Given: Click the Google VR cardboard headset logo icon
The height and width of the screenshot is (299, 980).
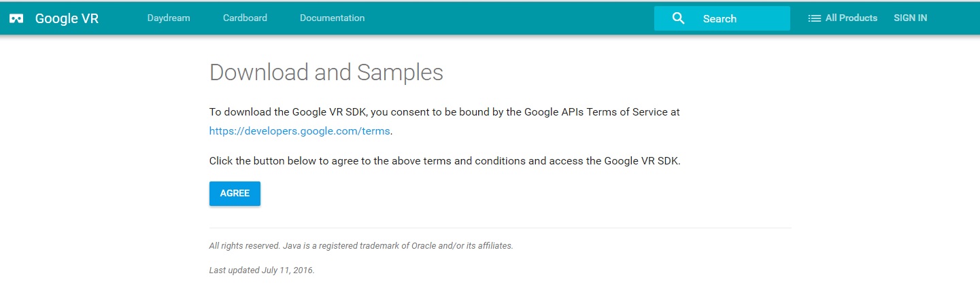Looking at the screenshot, I should click(16, 18).
